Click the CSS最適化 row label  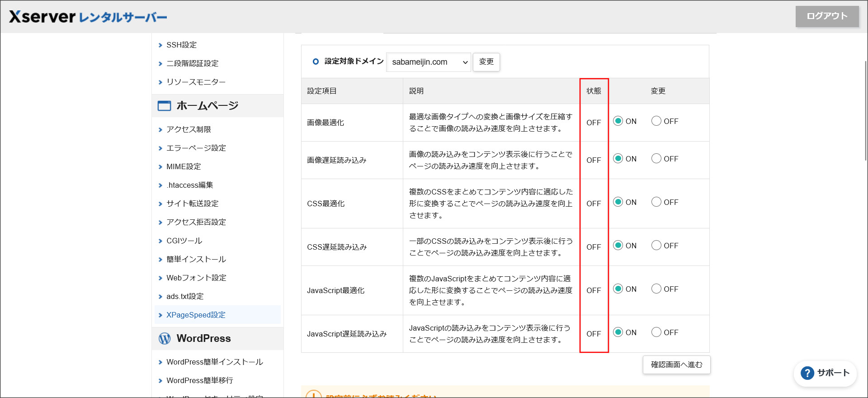325,204
